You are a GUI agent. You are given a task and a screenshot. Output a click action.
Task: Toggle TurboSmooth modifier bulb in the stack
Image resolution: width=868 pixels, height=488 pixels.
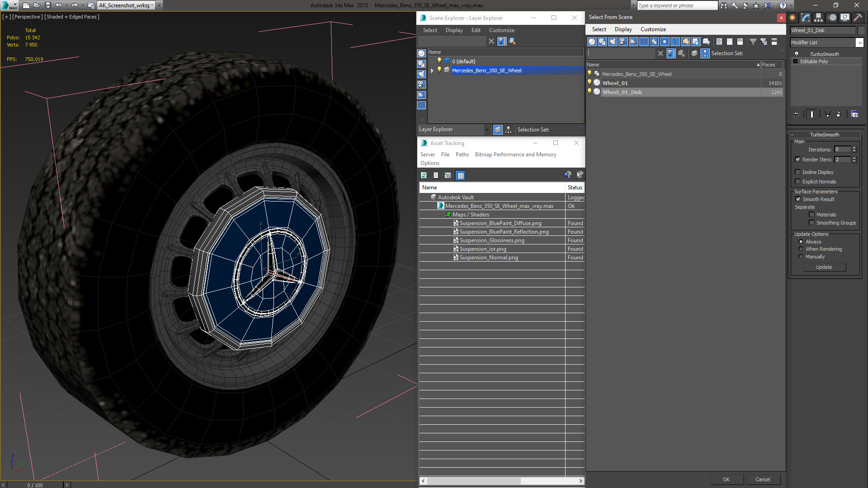pyautogui.click(x=797, y=54)
